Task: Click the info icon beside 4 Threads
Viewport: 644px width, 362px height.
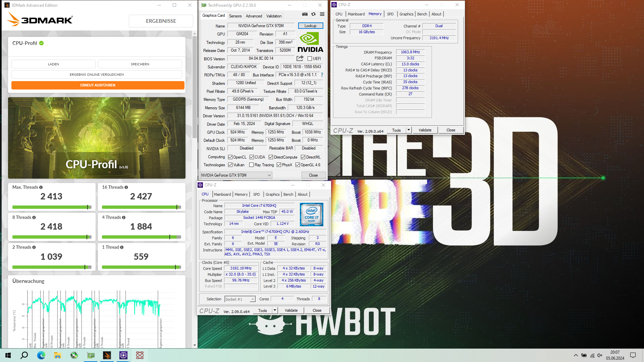Action: [124, 218]
